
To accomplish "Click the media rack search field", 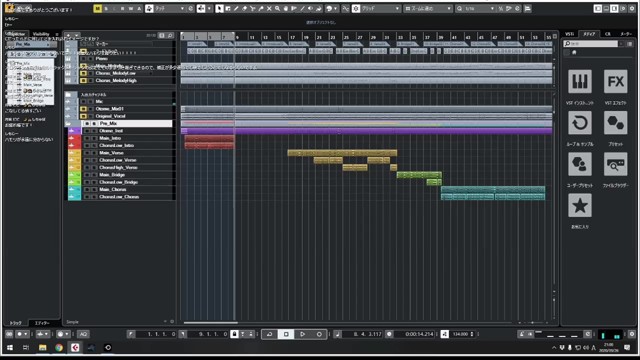I will (x=591, y=44).
